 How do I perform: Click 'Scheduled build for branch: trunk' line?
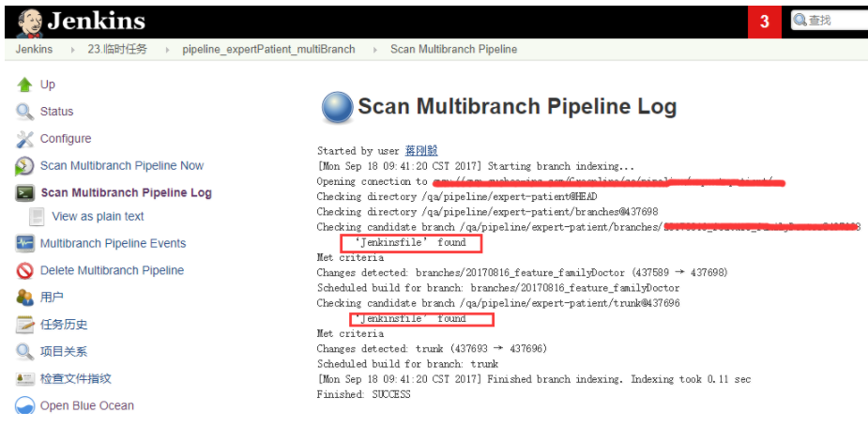point(407,364)
